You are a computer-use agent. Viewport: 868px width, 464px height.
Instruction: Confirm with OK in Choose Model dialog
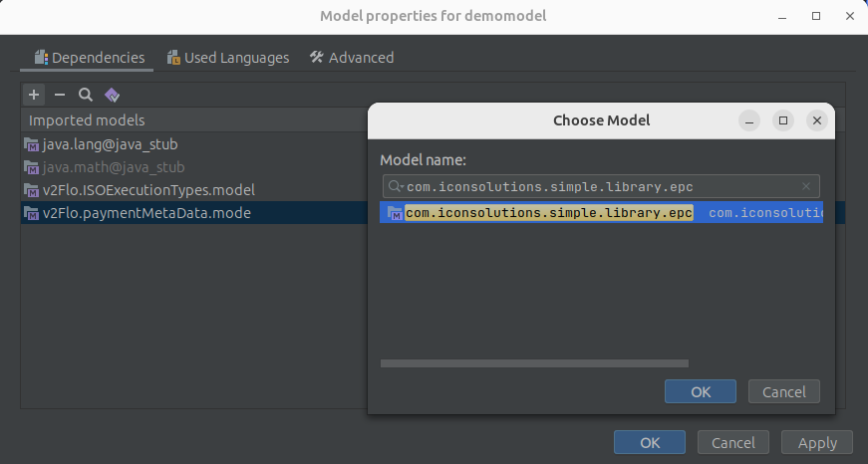(x=701, y=391)
